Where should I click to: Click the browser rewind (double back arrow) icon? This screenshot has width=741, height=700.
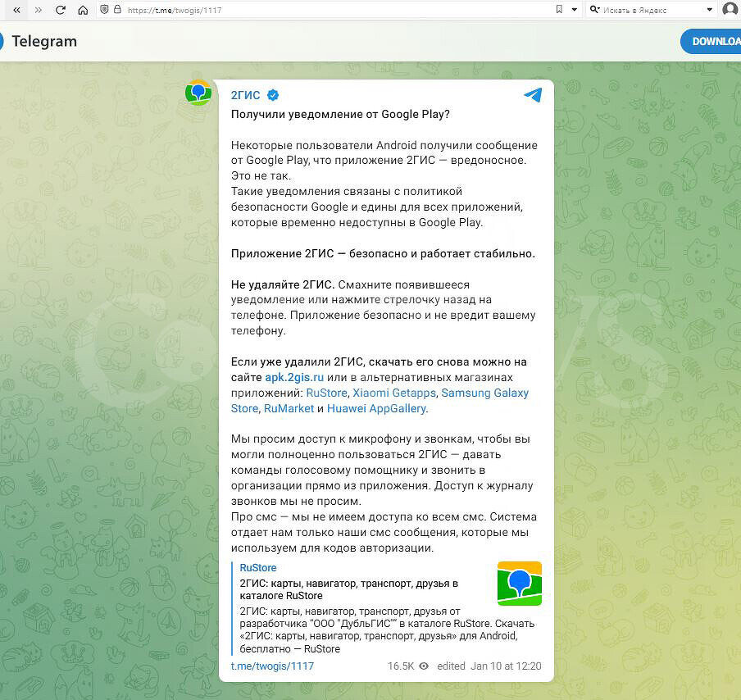pyautogui.click(x=16, y=10)
